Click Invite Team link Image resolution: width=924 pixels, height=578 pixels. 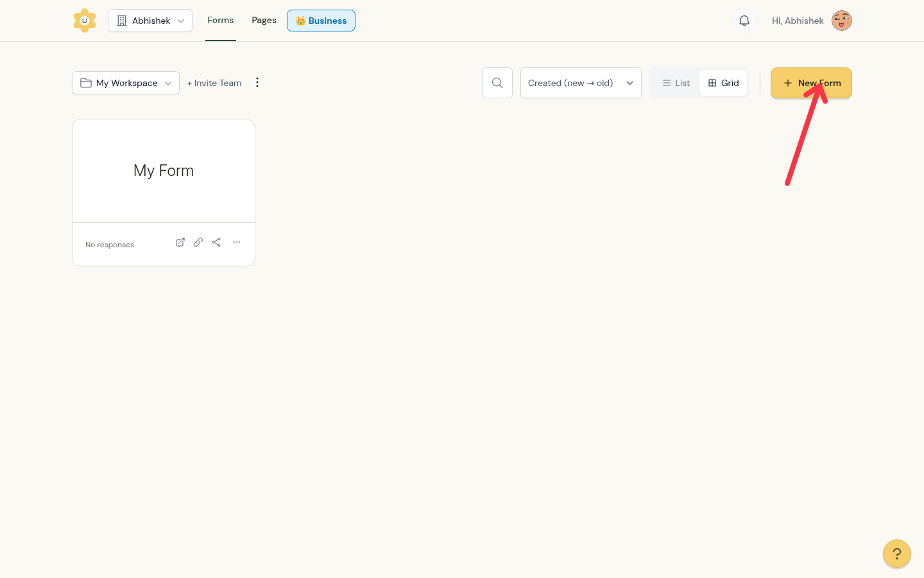(214, 83)
